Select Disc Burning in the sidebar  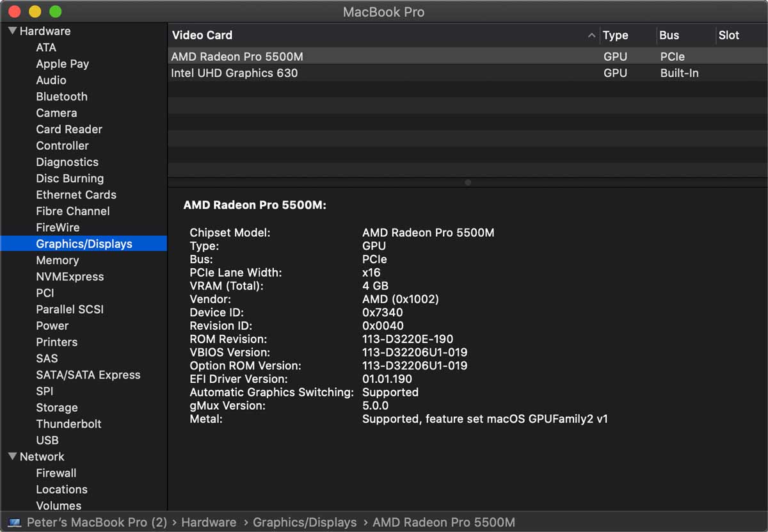70,179
